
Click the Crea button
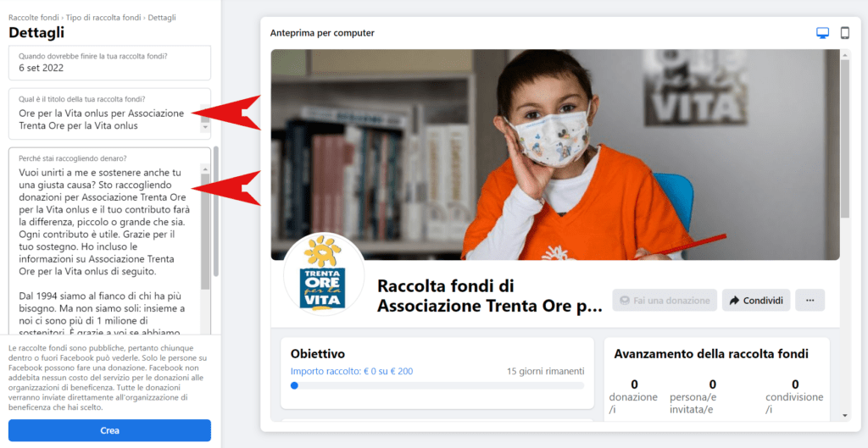click(109, 430)
